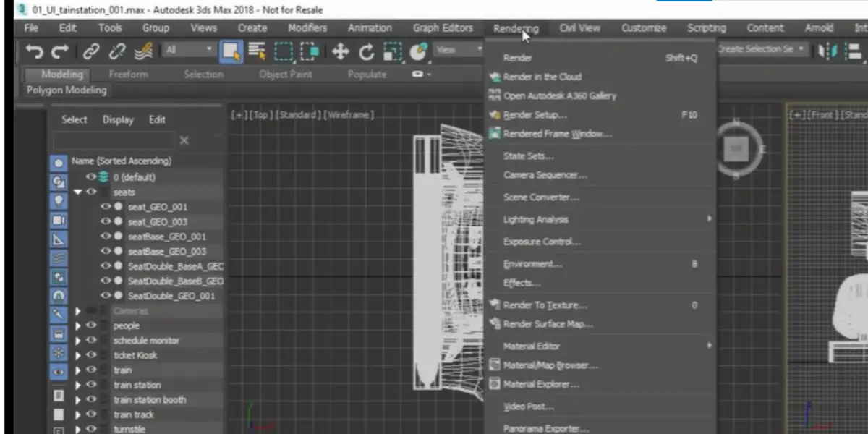Image resolution: width=868 pixels, height=434 pixels.
Task: Toggle visibility of the people layer
Action: click(91, 325)
